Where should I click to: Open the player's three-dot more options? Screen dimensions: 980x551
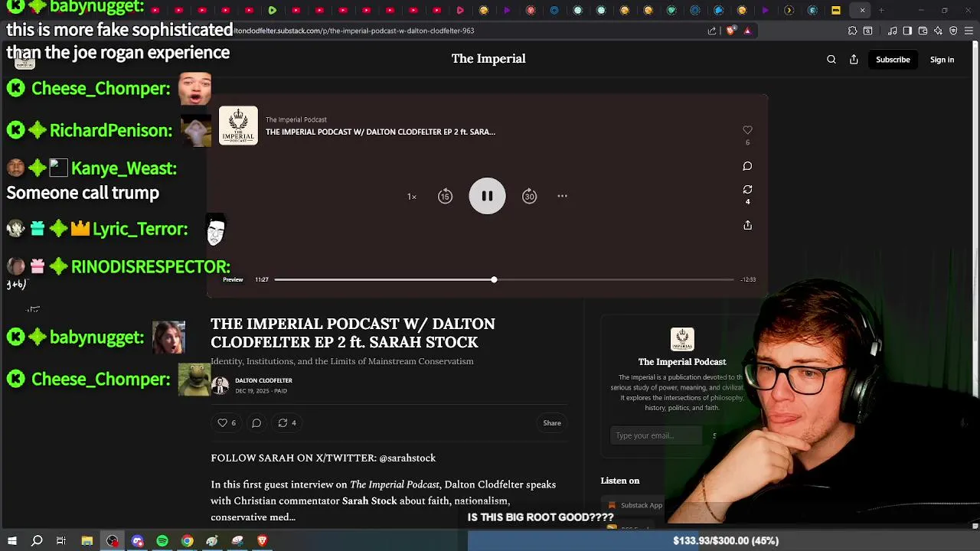[x=562, y=196]
